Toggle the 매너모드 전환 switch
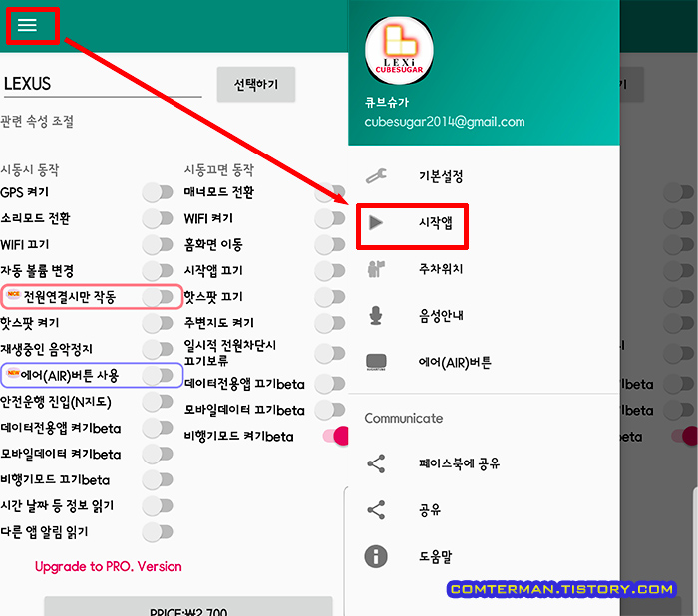The image size is (698, 616). 330,192
